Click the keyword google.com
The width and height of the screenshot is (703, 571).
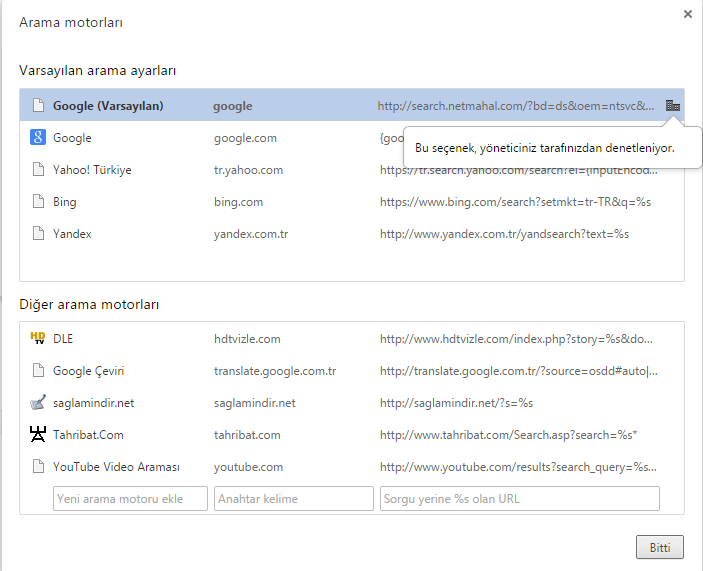(x=245, y=138)
